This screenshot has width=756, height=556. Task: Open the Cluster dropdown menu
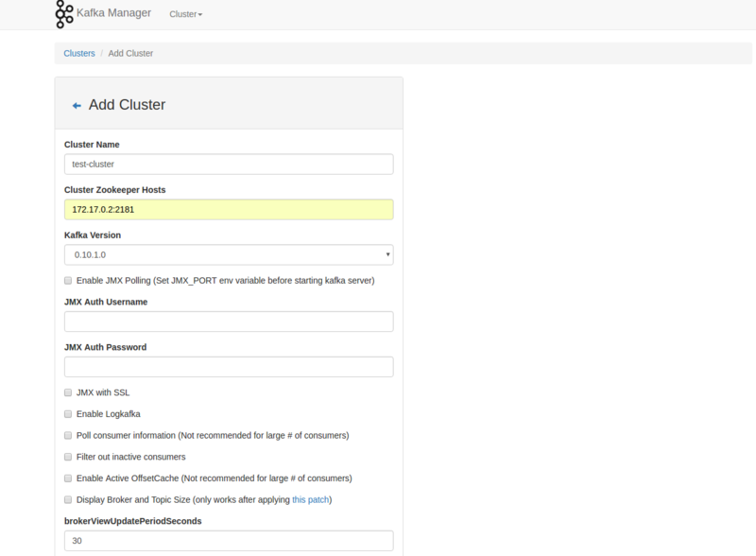pyautogui.click(x=185, y=14)
